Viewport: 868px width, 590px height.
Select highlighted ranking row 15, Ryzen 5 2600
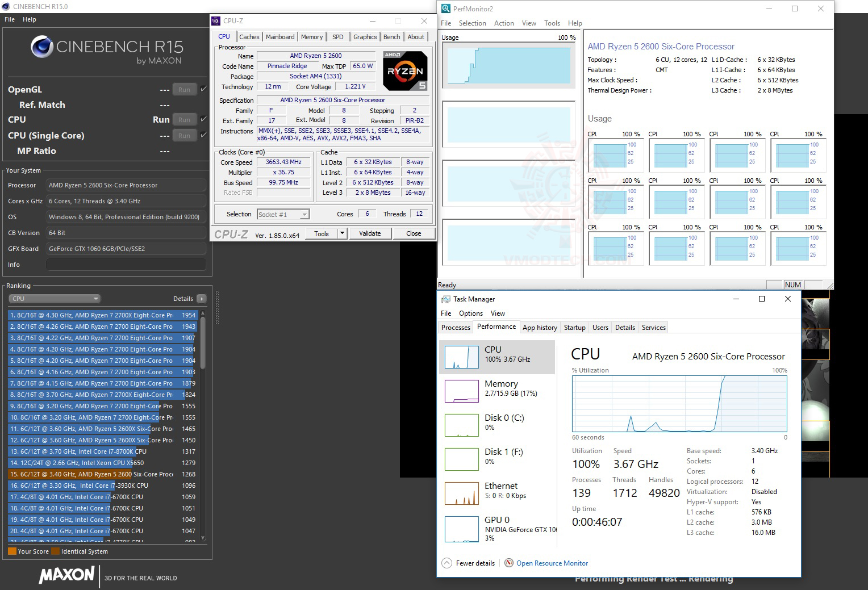coord(102,474)
